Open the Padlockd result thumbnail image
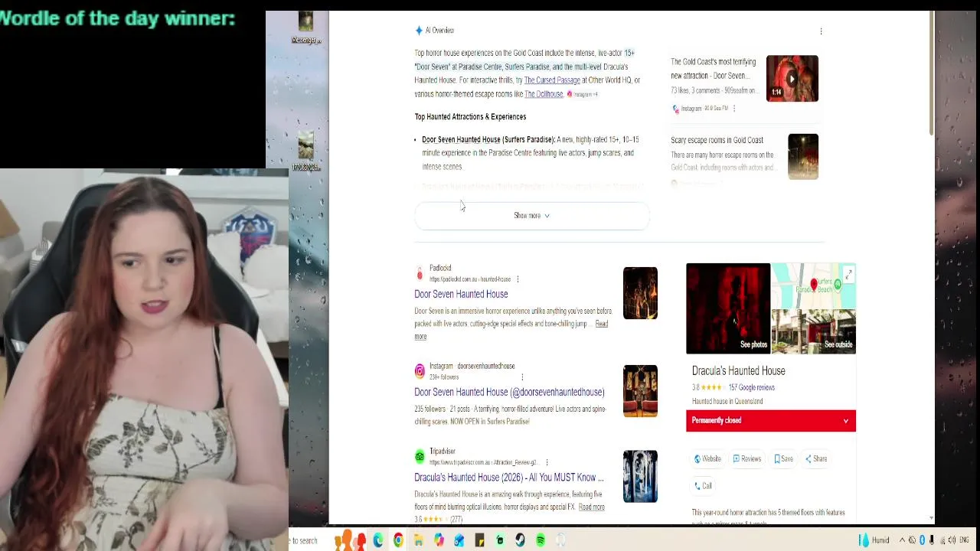 [x=640, y=293]
